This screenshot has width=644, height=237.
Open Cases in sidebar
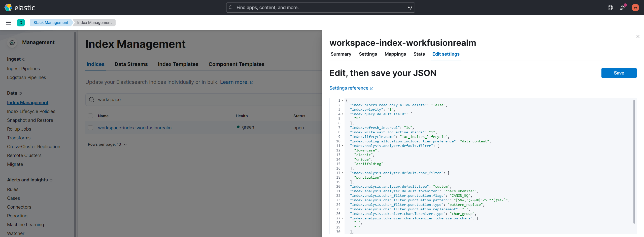point(13,198)
